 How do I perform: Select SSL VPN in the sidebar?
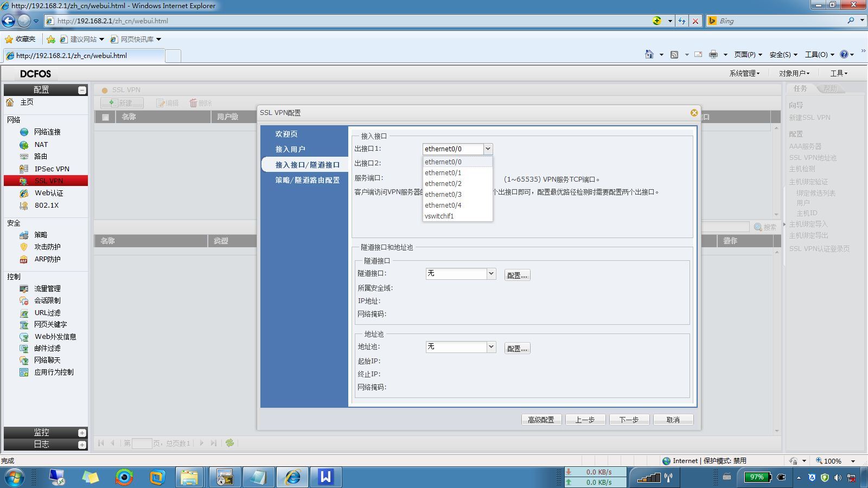tap(46, 181)
